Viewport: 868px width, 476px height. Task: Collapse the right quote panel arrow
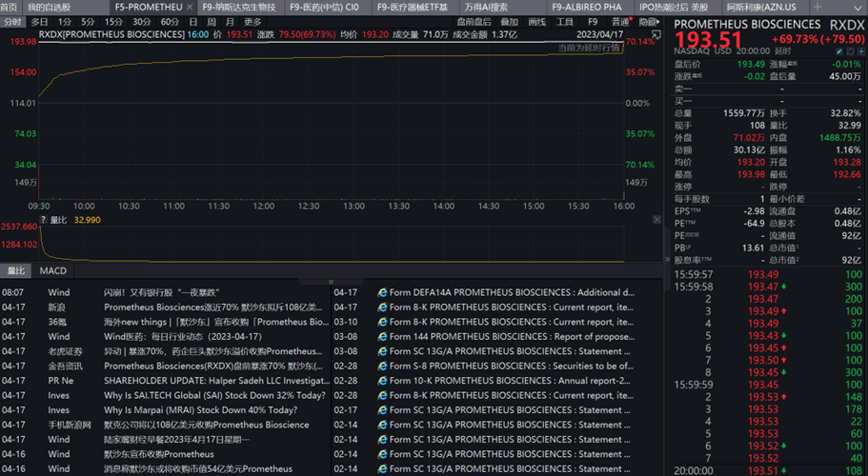click(x=667, y=259)
